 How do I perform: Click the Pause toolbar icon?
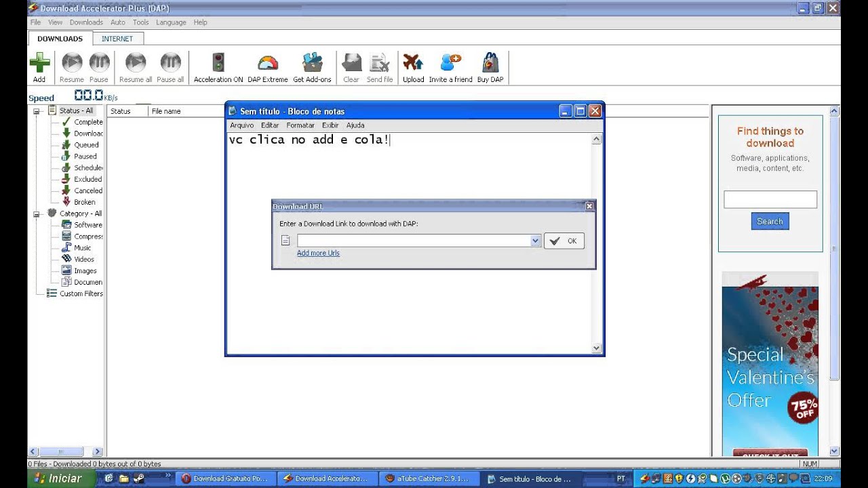pos(99,64)
